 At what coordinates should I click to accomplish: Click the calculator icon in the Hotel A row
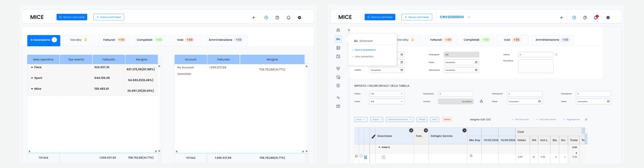(x=366, y=157)
